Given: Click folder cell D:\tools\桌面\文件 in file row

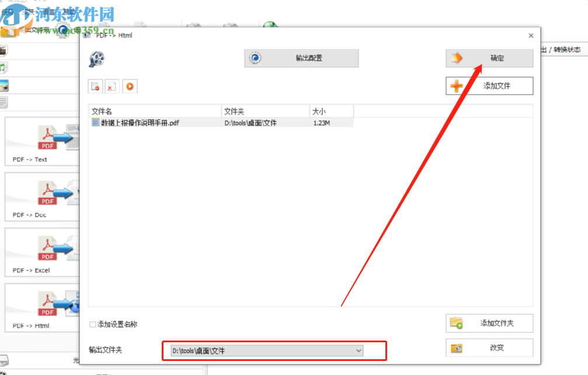Looking at the screenshot, I should pyautogui.click(x=250, y=123).
